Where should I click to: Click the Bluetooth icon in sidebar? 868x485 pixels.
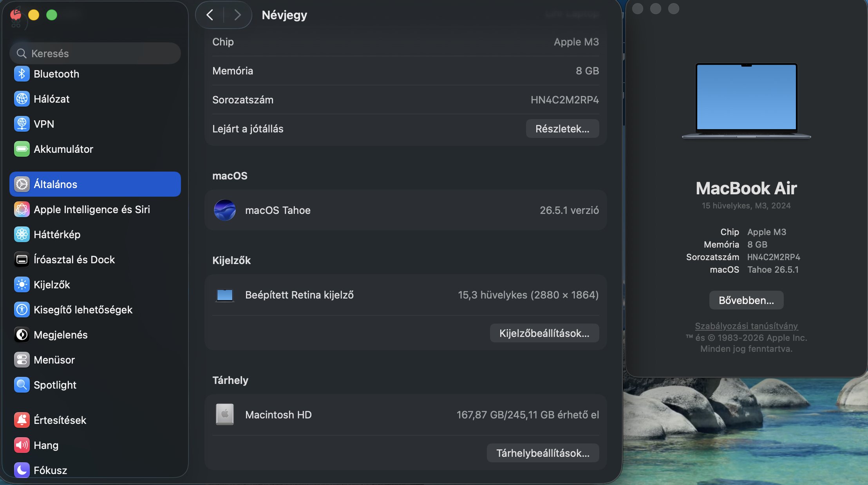(22, 74)
